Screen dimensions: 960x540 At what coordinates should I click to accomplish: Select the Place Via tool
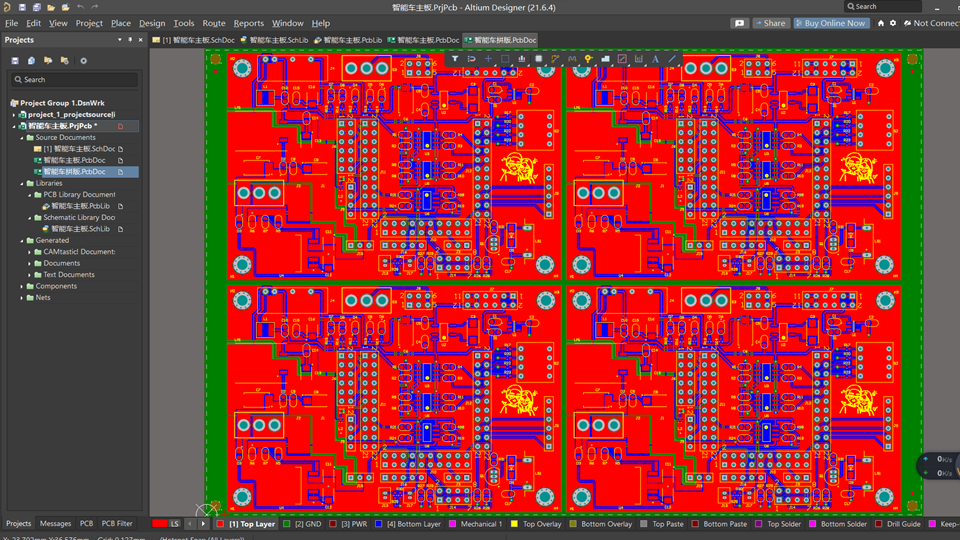(588, 59)
